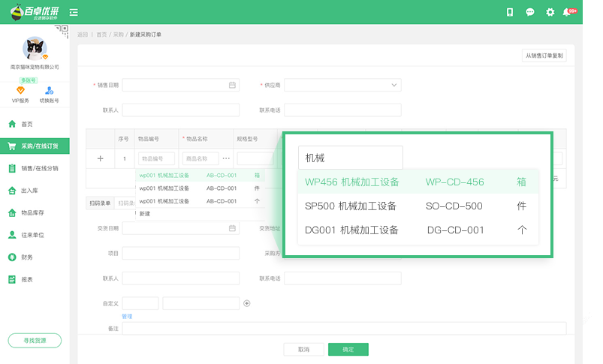Click the ellipsis beside the 商品名称 field
The width and height of the screenshot is (603, 364).
pos(226,158)
